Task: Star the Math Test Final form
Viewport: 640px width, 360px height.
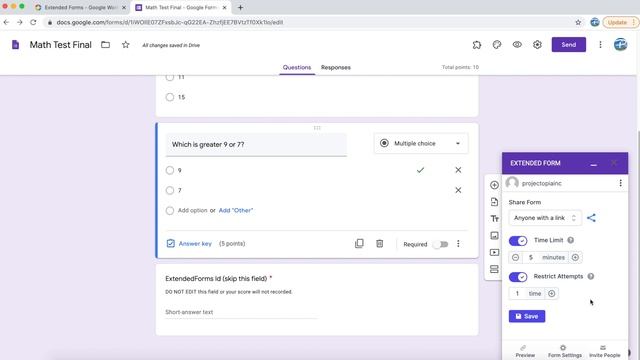Action: [x=126, y=45]
